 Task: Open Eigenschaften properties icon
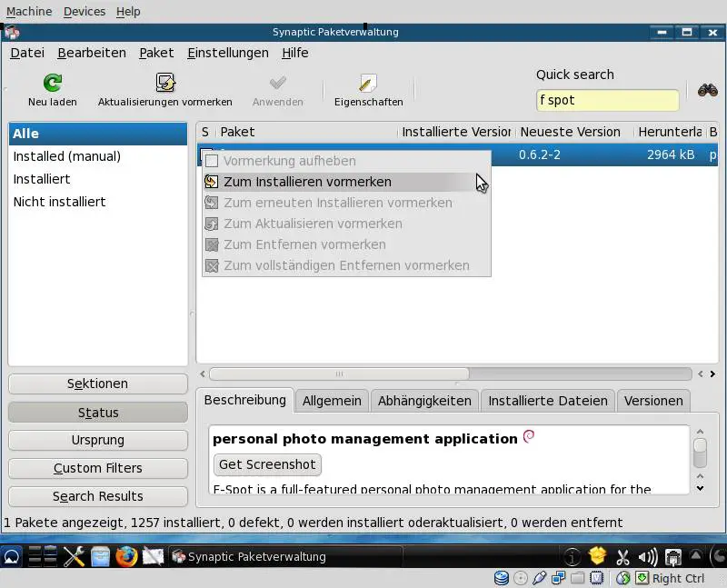click(x=368, y=83)
